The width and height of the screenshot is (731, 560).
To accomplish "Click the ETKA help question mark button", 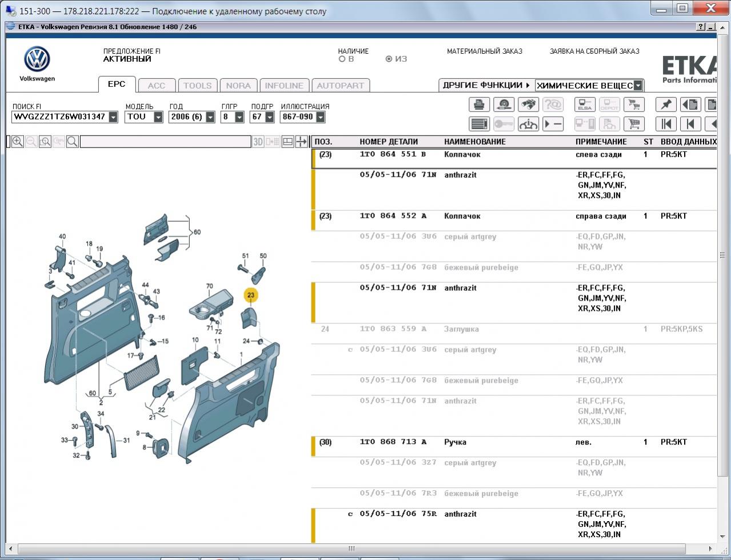I will click(701, 27).
